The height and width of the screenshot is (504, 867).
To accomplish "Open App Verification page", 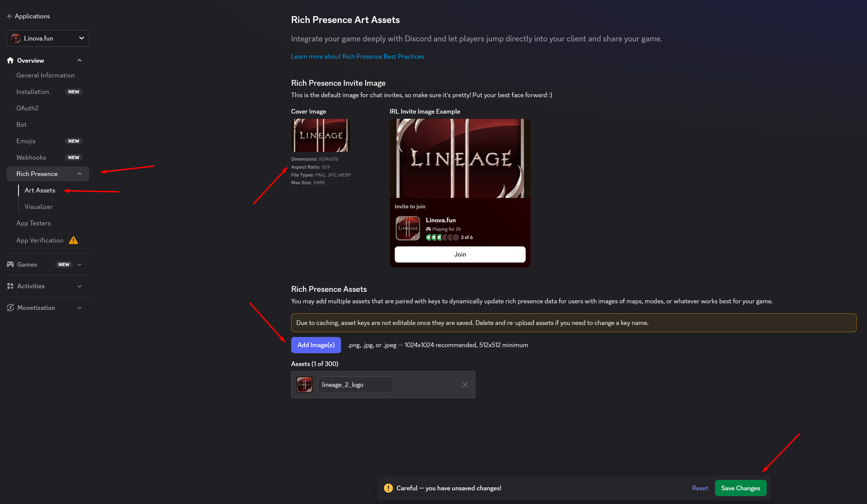I will point(40,240).
